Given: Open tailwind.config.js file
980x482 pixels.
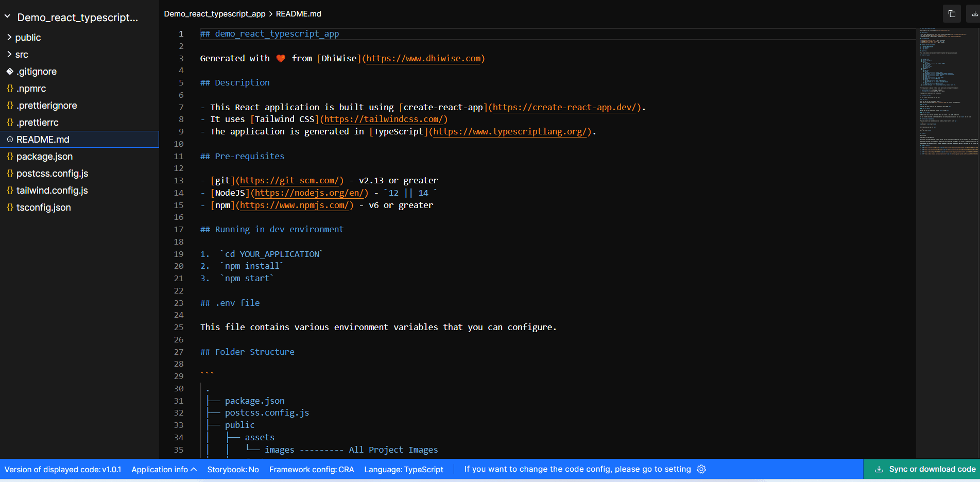Looking at the screenshot, I should pyautogui.click(x=52, y=191).
